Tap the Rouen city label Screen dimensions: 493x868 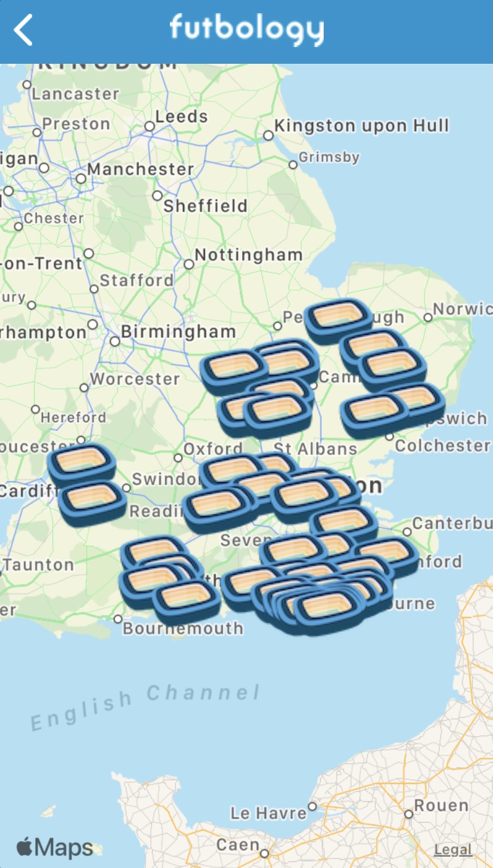441,805
